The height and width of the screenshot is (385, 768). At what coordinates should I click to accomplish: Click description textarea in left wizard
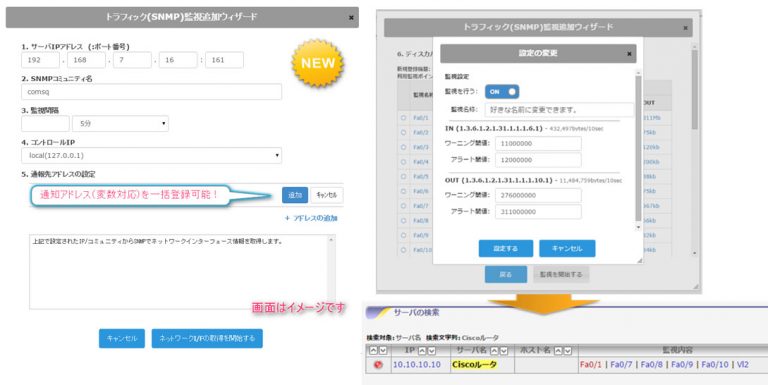pyautogui.click(x=182, y=272)
